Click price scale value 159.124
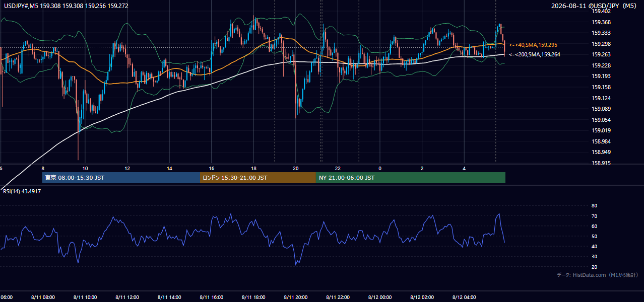644x302 pixels. point(601,98)
